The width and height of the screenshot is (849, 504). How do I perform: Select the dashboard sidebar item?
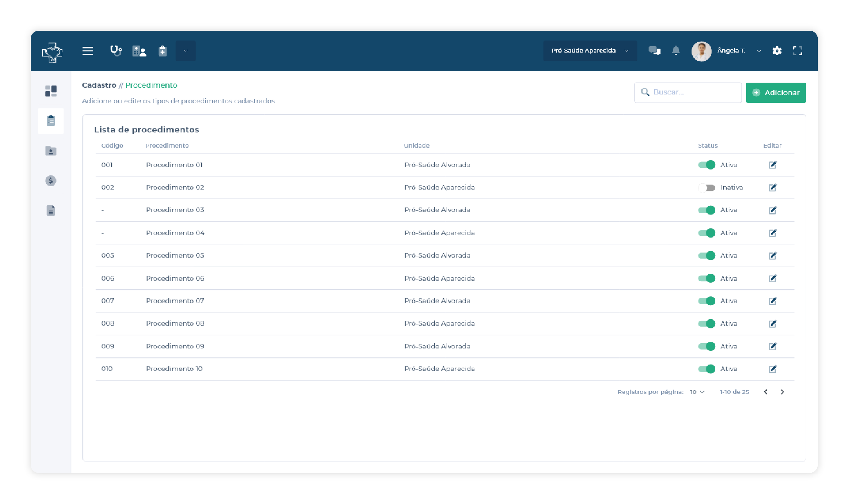[x=51, y=91]
